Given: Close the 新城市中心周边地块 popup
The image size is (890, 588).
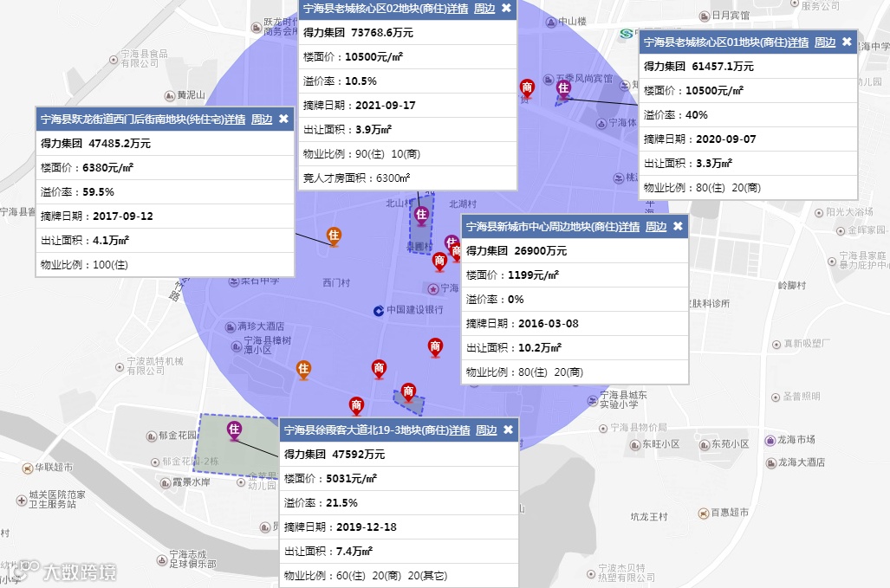Looking at the screenshot, I should 678,226.
